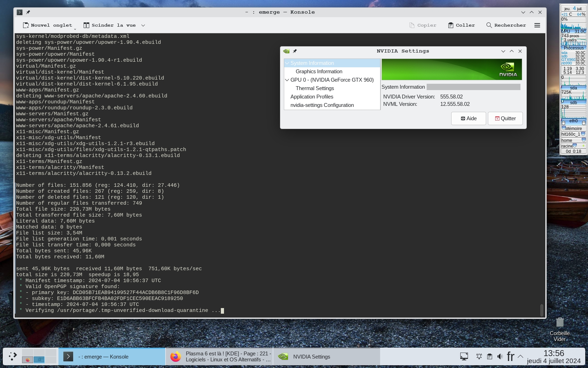Viewport: 588px width, 368px height.
Task: Click the volume icon in system tray
Action: [500, 356]
